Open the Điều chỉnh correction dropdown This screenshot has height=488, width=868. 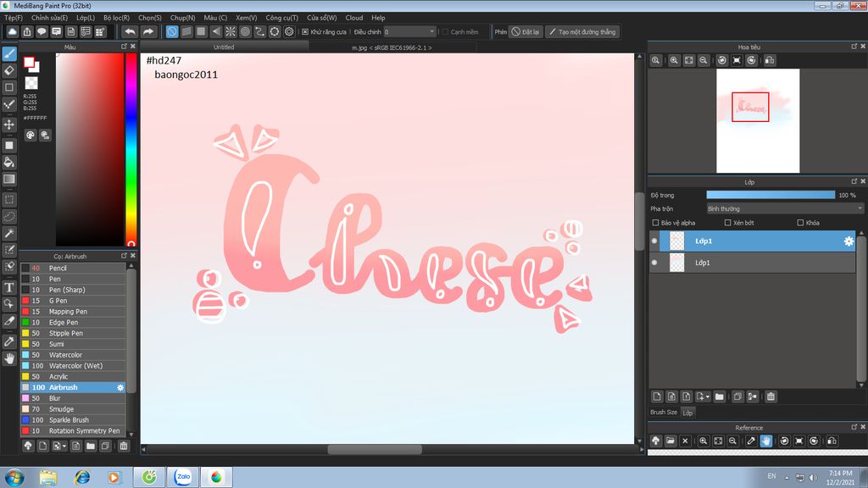[410, 31]
